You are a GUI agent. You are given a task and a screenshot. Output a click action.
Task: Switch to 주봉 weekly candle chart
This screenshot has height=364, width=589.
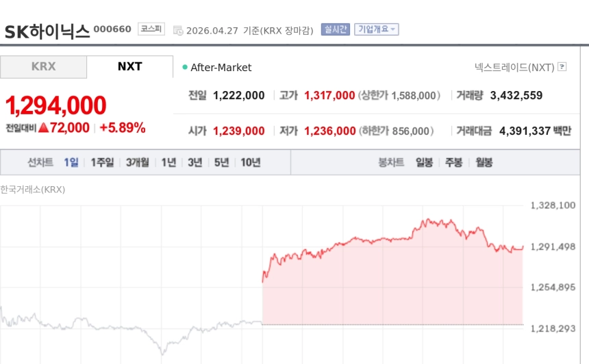pos(454,163)
